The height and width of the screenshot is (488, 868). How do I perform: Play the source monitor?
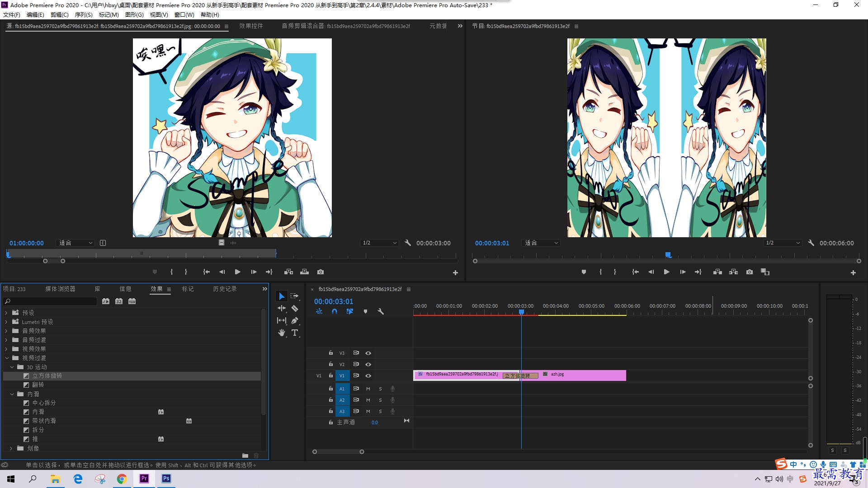[237, 272]
